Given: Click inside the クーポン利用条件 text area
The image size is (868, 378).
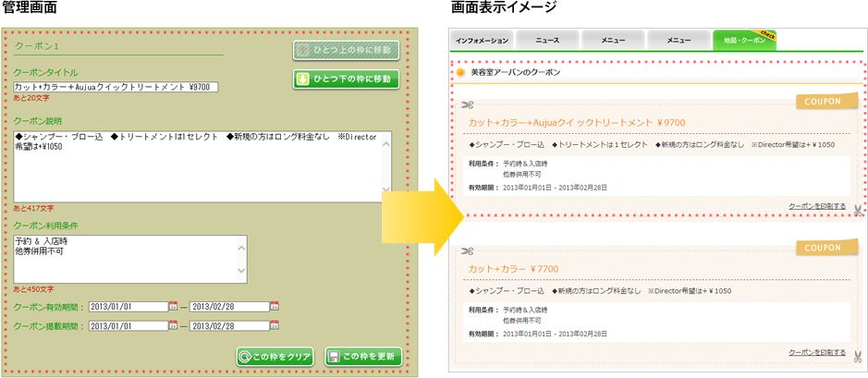Looking at the screenshot, I should coord(130,259).
